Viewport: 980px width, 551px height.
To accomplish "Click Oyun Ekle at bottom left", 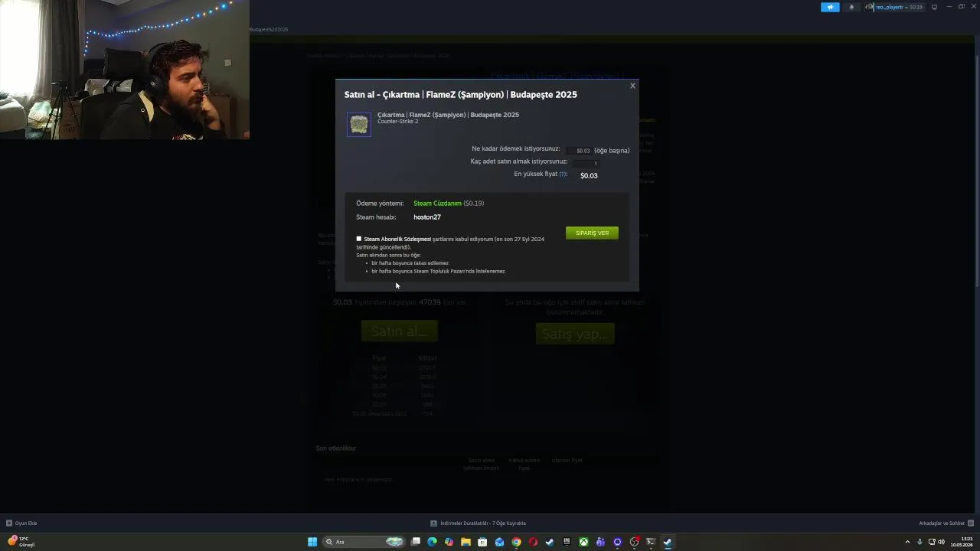I will pos(21,523).
